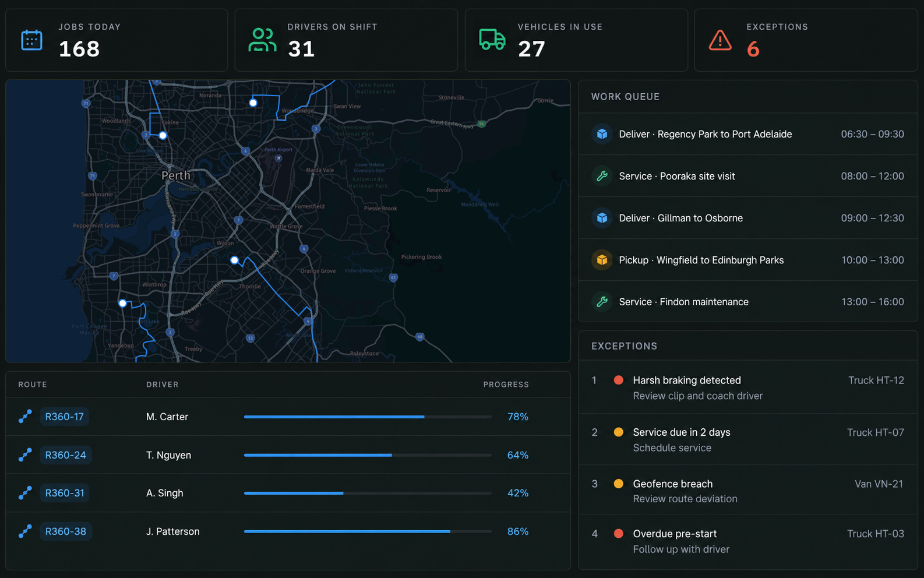The height and width of the screenshot is (578, 924).
Task: Open the Harsh braking detected exception
Action: tap(748, 387)
